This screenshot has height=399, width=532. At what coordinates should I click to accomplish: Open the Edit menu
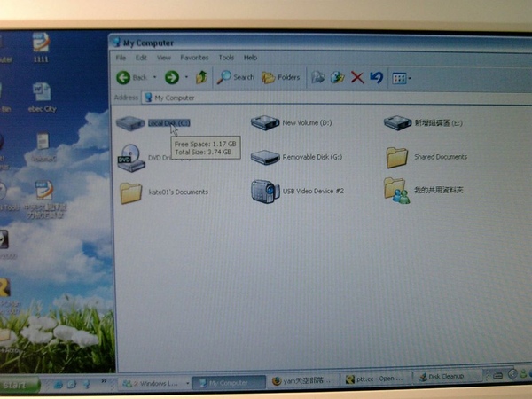tap(141, 58)
